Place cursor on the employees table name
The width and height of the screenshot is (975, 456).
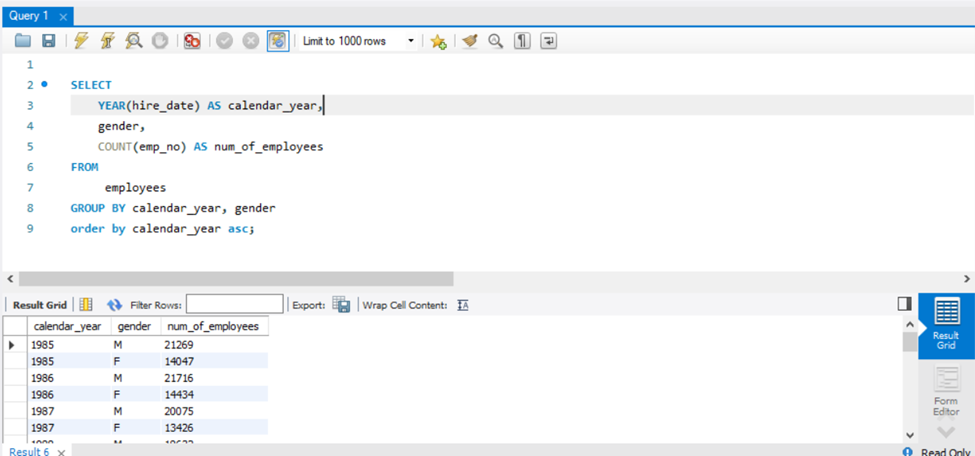[x=135, y=187]
